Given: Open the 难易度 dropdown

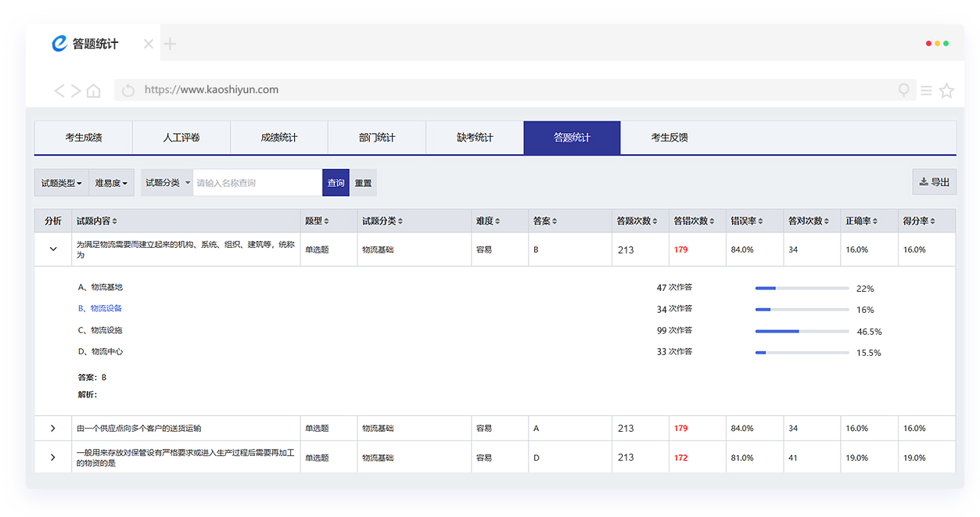Looking at the screenshot, I should [112, 183].
